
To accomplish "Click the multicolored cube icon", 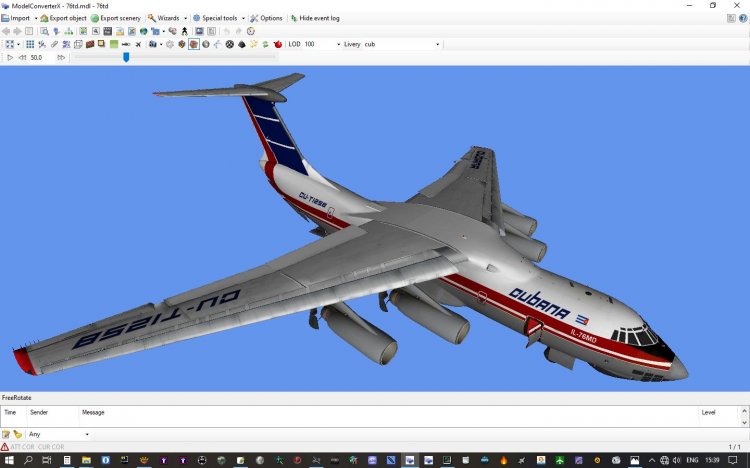I will click(182, 44).
